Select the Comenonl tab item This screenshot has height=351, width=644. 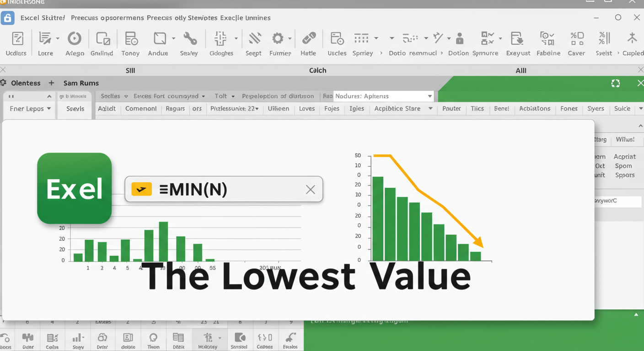pos(141,109)
